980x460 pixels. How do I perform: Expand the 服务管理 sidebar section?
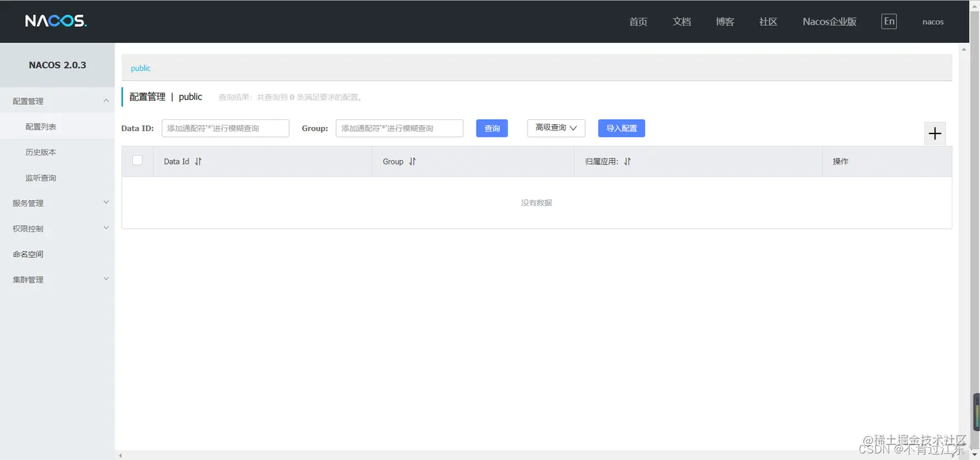tap(27, 202)
